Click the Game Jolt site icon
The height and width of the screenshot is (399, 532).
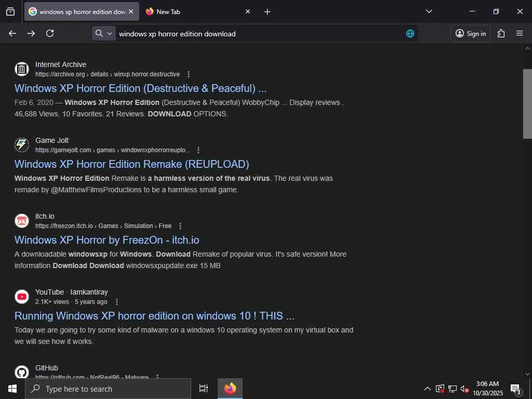click(22, 145)
